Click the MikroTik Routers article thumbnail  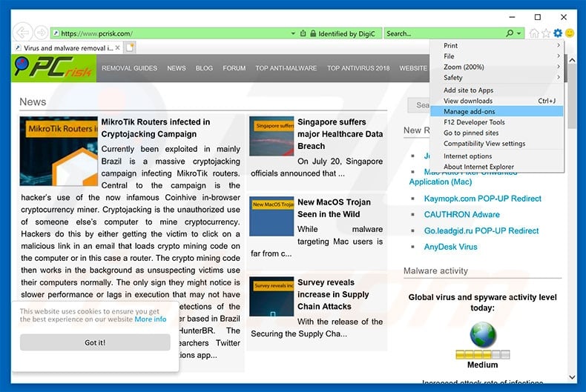[59, 151]
